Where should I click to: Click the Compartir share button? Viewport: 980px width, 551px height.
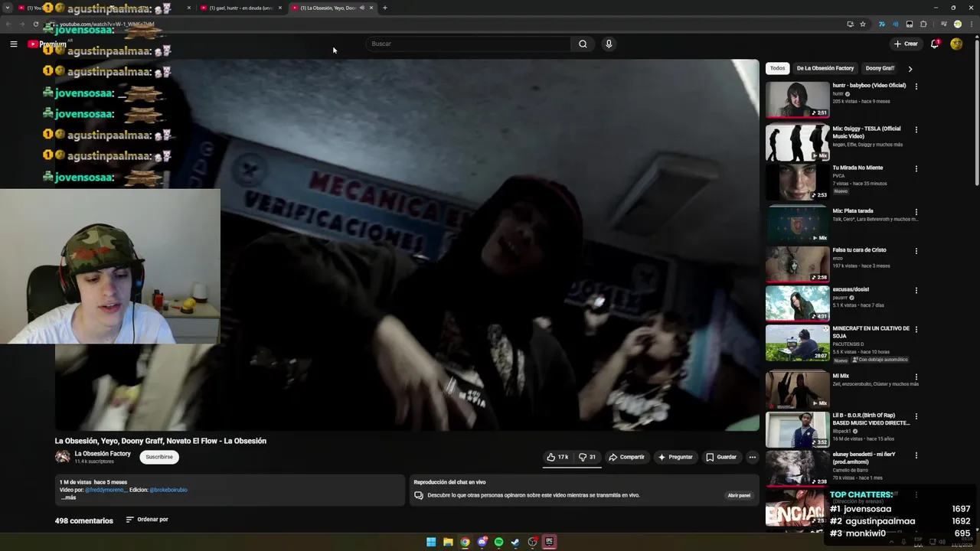626,457
